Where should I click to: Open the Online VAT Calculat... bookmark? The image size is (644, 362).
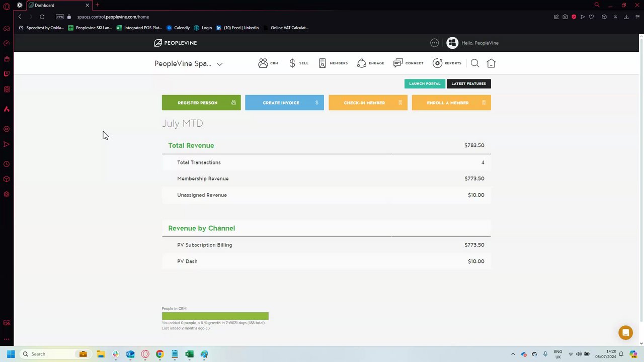click(x=286, y=28)
